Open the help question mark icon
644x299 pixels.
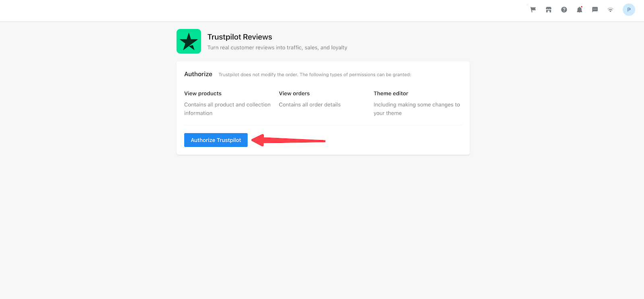coord(564,10)
